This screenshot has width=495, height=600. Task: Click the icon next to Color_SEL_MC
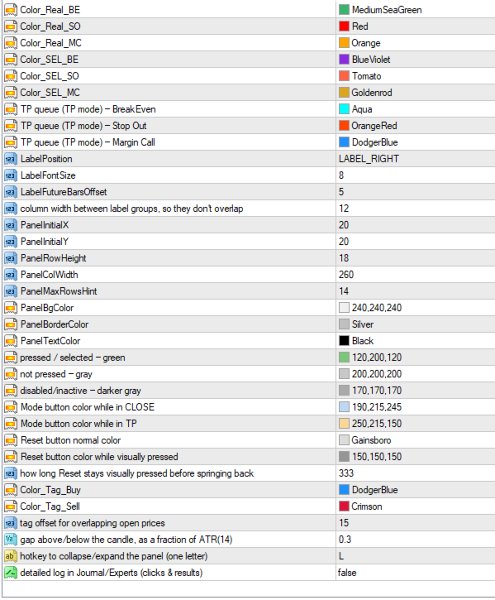(11, 93)
